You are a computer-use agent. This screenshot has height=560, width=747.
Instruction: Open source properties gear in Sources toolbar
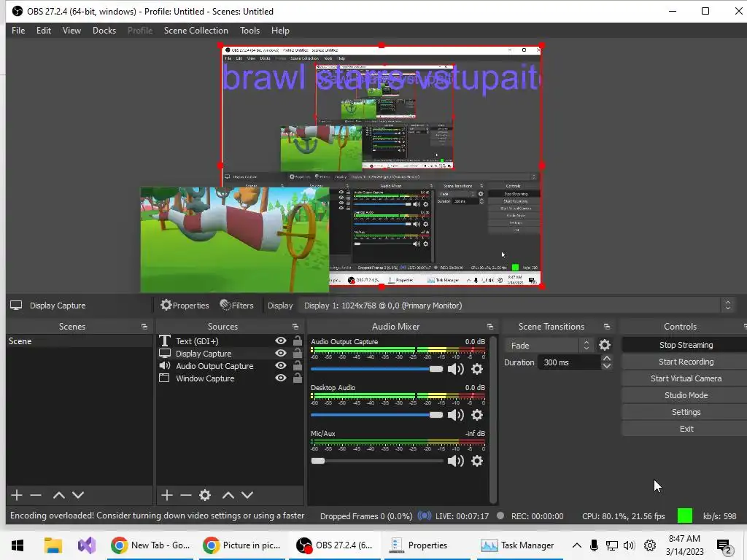[205, 495]
